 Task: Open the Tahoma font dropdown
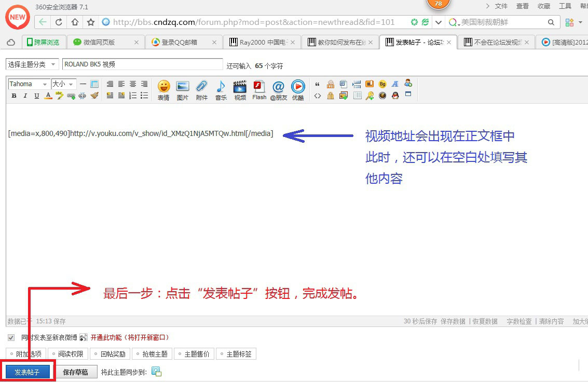click(x=29, y=84)
